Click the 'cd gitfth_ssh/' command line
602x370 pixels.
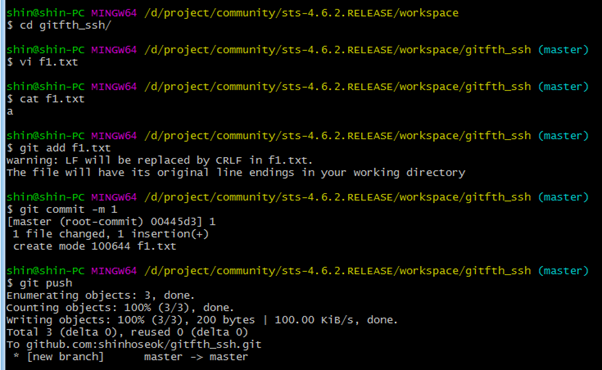point(59,25)
